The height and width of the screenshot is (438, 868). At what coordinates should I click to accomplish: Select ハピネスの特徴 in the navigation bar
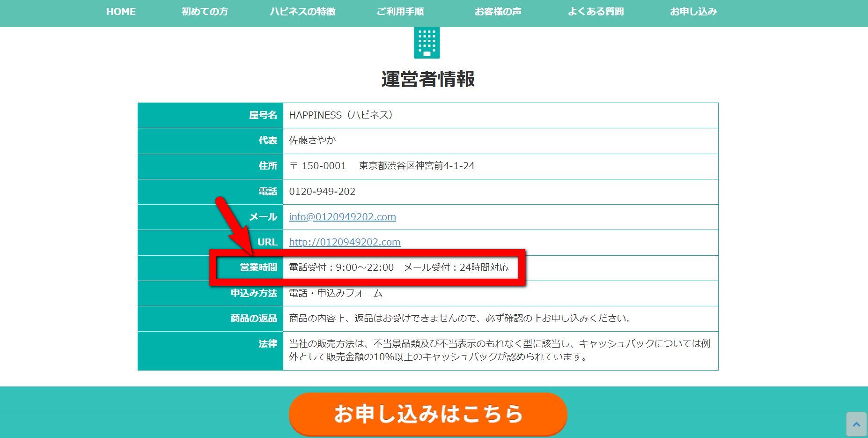(x=302, y=12)
